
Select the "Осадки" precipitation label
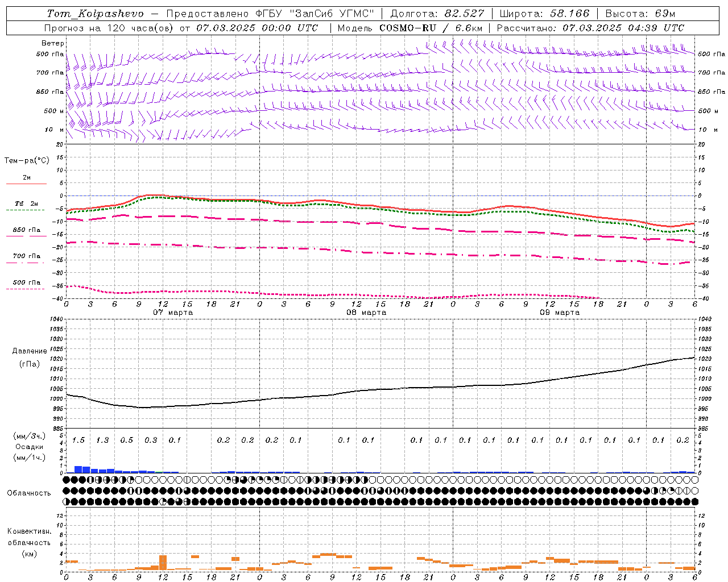tap(30, 447)
